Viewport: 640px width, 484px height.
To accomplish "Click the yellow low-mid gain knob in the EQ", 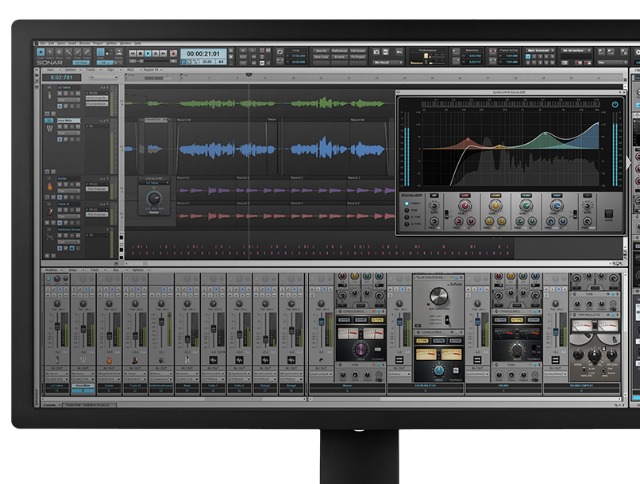I will (495, 206).
